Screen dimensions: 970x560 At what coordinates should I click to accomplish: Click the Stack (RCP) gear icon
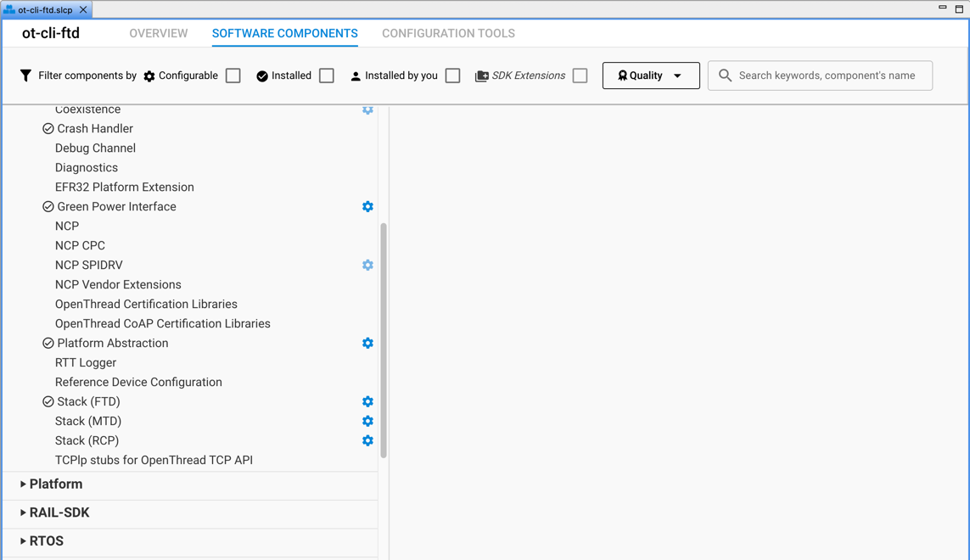click(367, 440)
